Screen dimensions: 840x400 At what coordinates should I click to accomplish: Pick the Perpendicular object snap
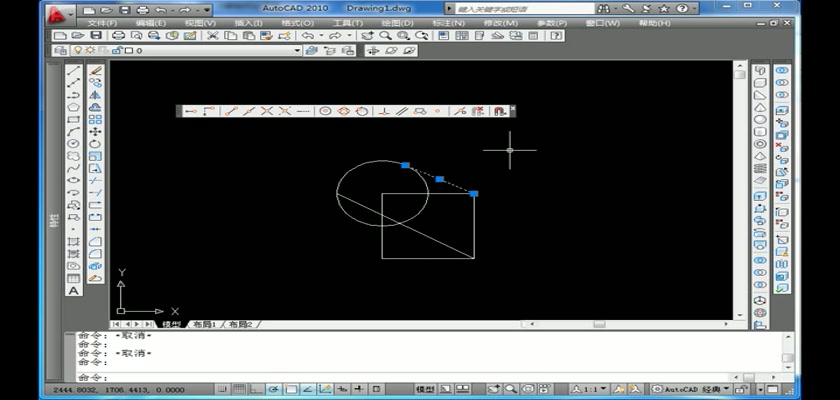pyautogui.click(x=384, y=111)
